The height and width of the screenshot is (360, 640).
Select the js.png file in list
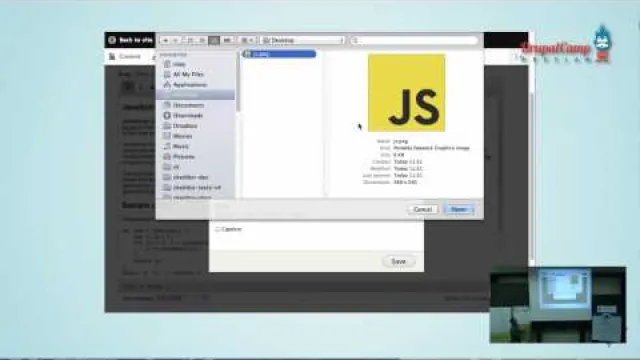pyautogui.click(x=280, y=54)
